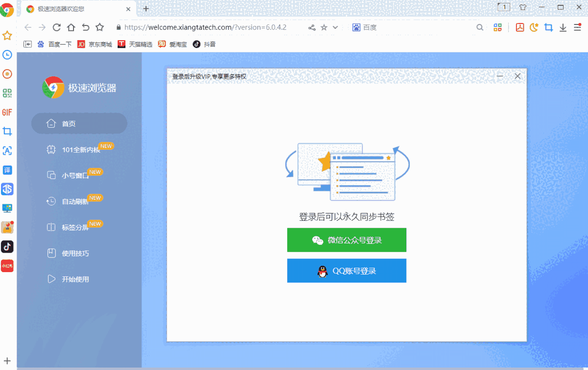588x370 pixels.
Task: Select 首页 in the welcome page sidebar
Action: click(79, 123)
